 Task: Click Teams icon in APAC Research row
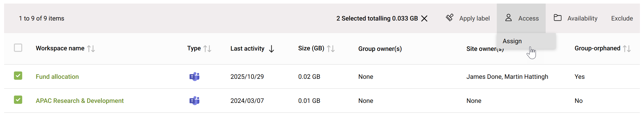tap(194, 101)
